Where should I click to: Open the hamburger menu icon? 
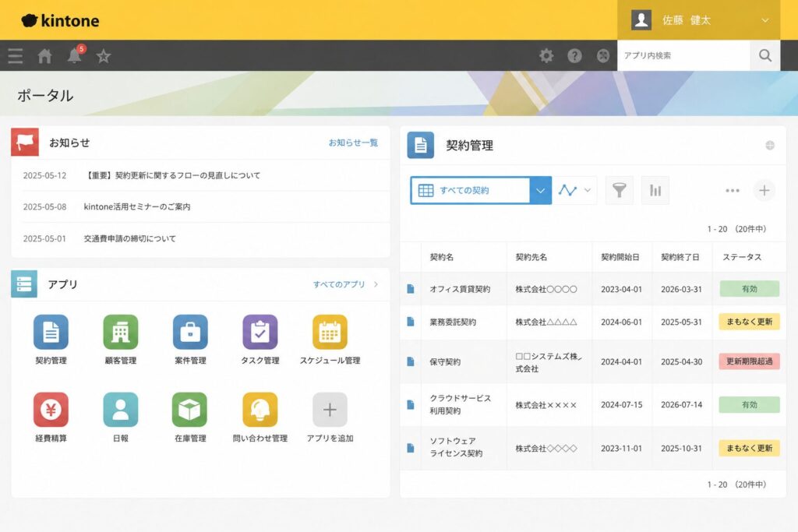tap(16, 56)
